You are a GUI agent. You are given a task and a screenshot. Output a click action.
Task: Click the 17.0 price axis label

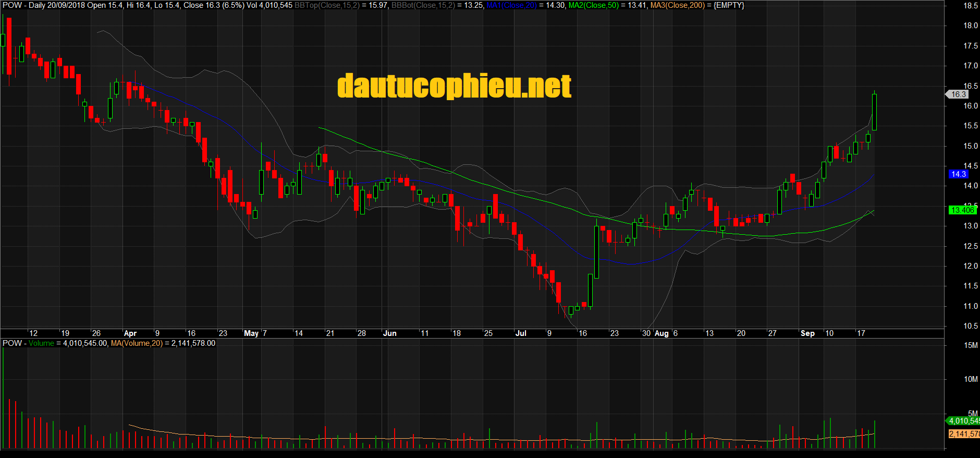971,66
